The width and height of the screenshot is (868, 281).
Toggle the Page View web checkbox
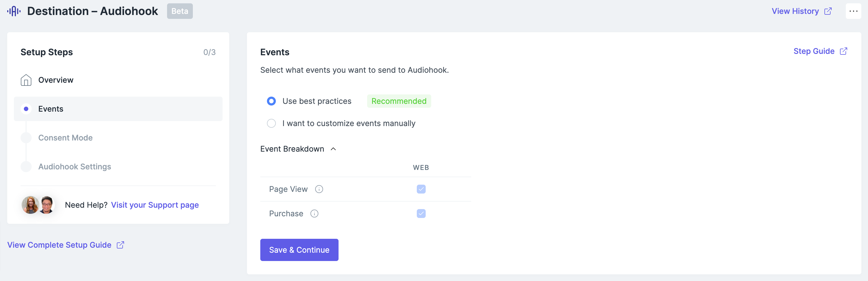coord(421,189)
